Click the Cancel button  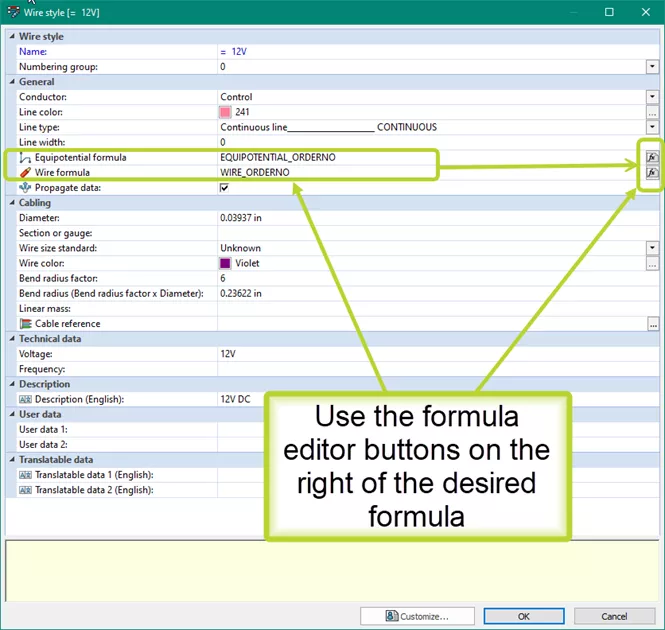click(614, 616)
